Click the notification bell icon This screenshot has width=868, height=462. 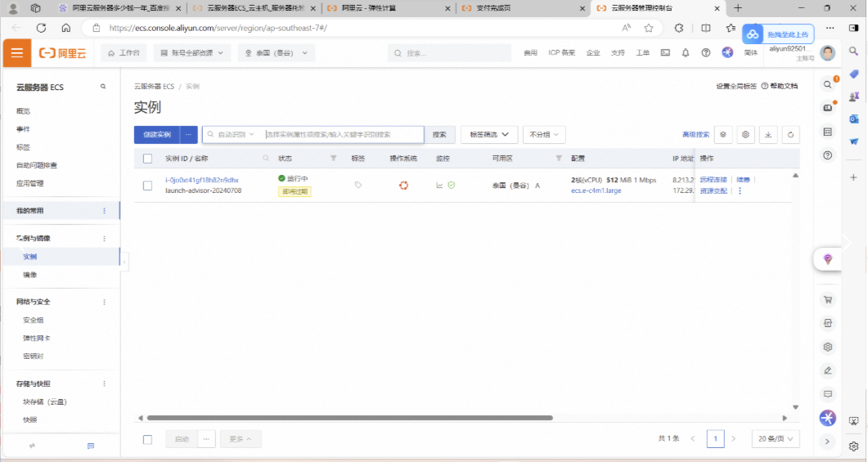tap(686, 53)
